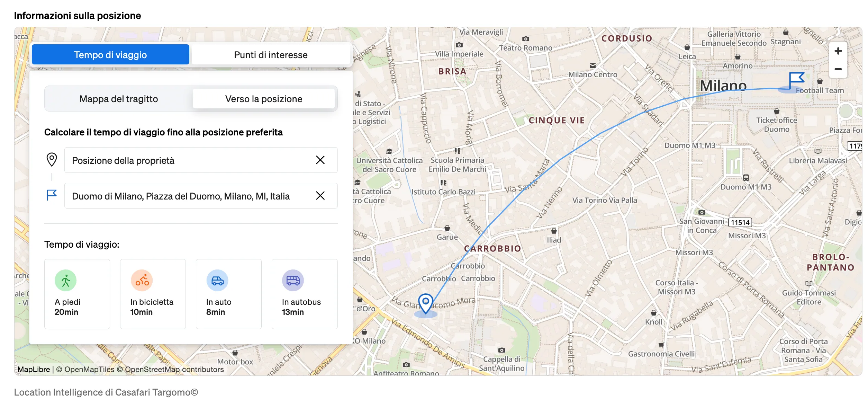Select Mappa del tragitto option
Image resolution: width=868 pixels, height=399 pixels.
119,99
